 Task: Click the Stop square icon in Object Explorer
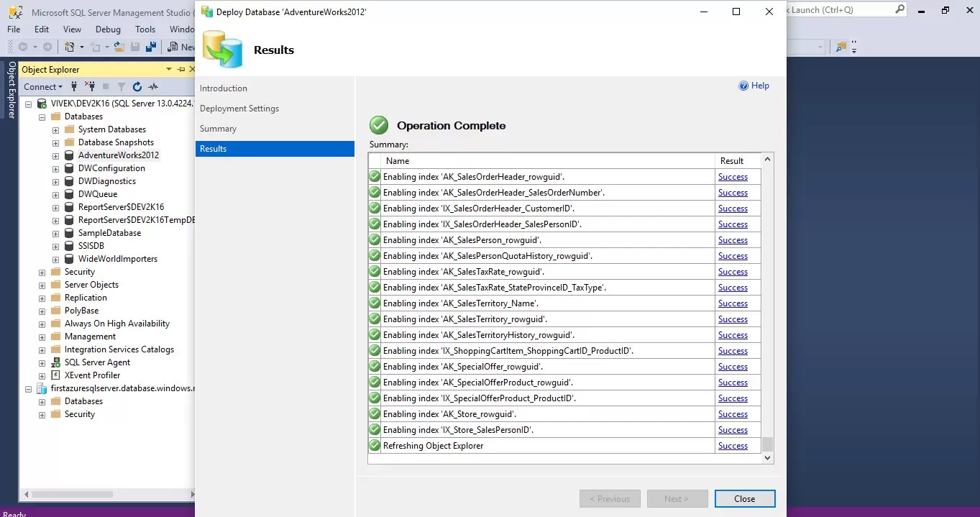click(106, 86)
